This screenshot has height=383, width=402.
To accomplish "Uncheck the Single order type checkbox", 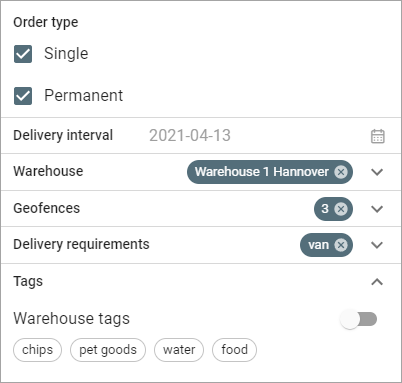I will [23, 54].
